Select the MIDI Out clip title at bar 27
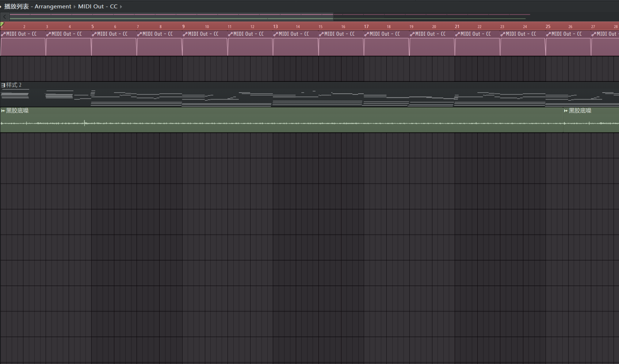Screen dimensions: 619x364 point(607,34)
